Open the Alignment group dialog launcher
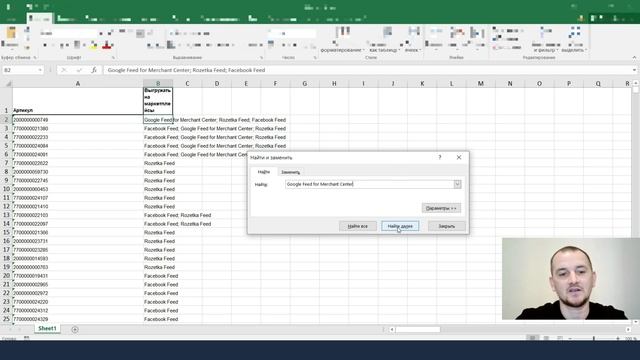The height and width of the screenshot is (360, 640). click(261, 58)
